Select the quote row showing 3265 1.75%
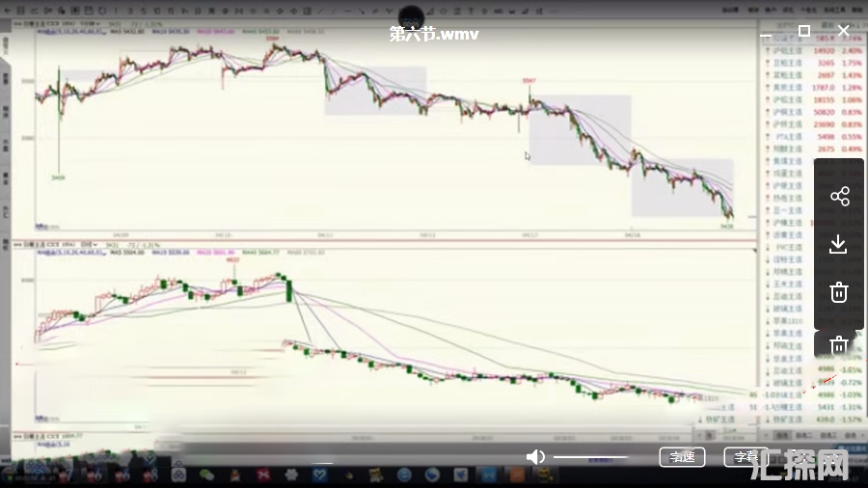 pos(814,63)
